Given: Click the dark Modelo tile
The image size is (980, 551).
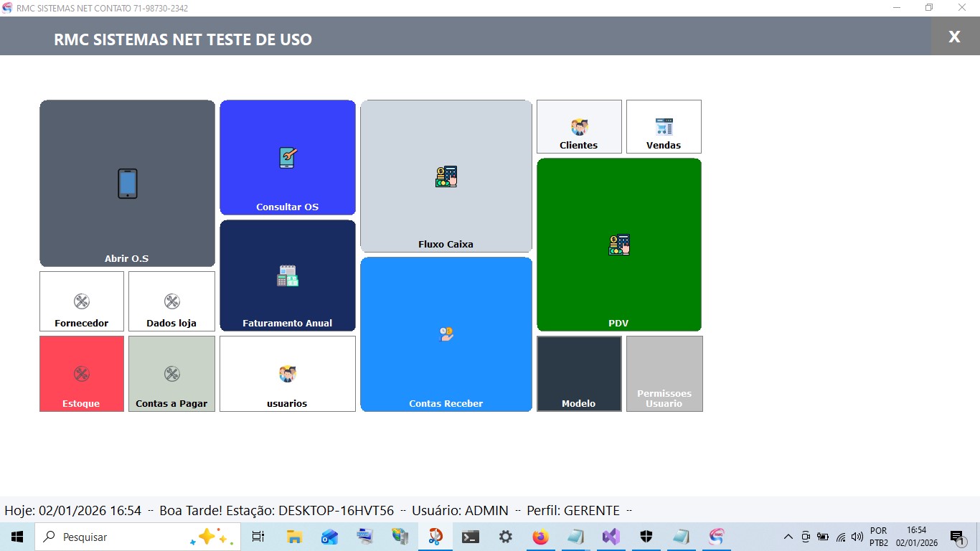Looking at the screenshot, I should 579,374.
